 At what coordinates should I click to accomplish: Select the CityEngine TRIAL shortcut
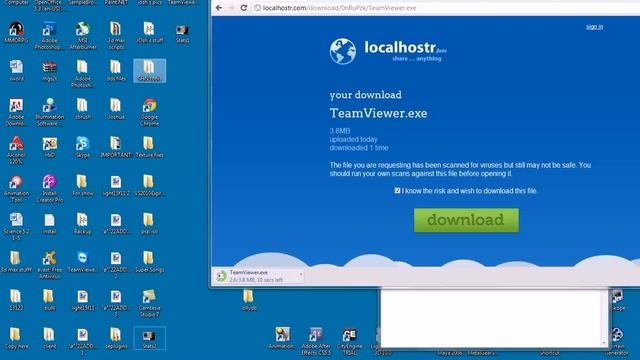(x=349, y=341)
